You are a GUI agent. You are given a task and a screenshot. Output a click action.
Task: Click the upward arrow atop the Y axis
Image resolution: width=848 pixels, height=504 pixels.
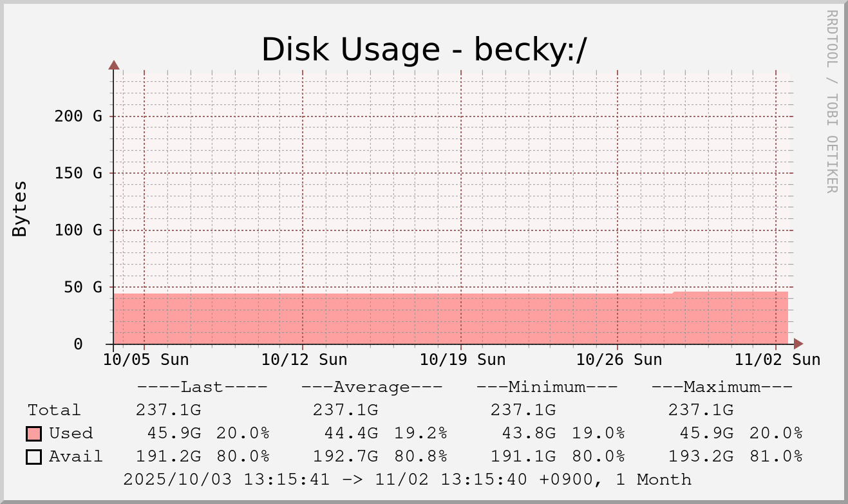click(114, 64)
